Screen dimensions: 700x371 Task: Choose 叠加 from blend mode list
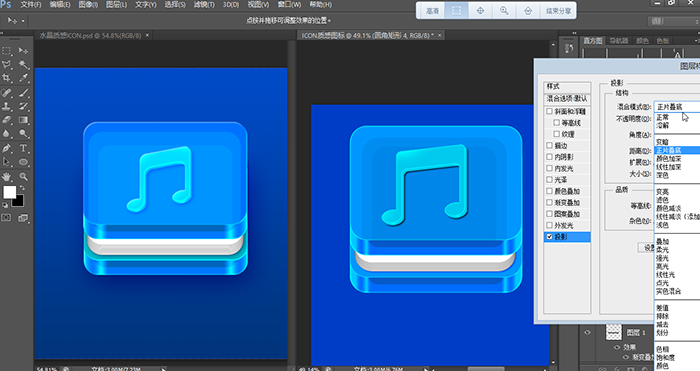coord(662,242)
